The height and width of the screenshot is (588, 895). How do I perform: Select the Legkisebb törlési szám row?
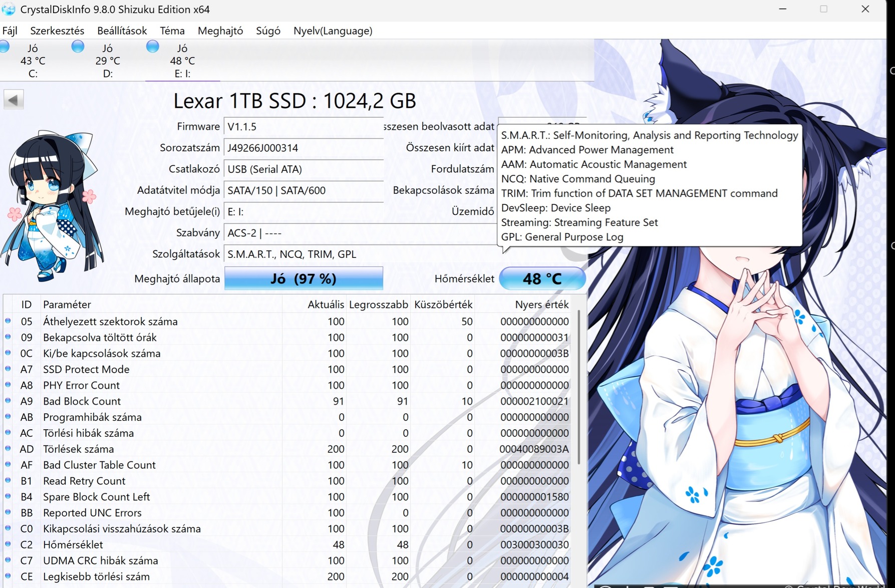(287, 577)
